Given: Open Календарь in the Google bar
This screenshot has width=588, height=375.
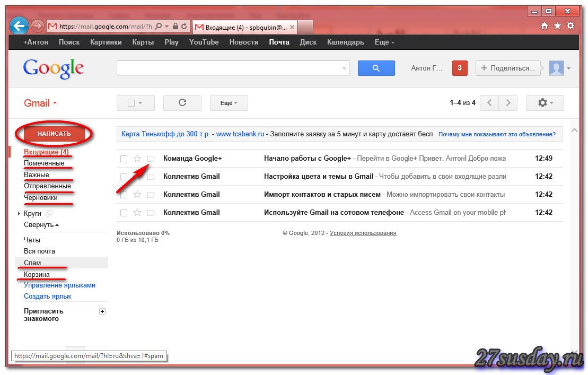Looking at the screenshot, I should tap(345, 42).
